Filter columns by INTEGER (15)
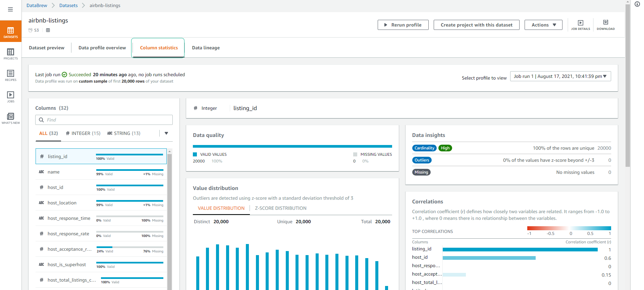644x290 pixels. [x=83, y=133]
